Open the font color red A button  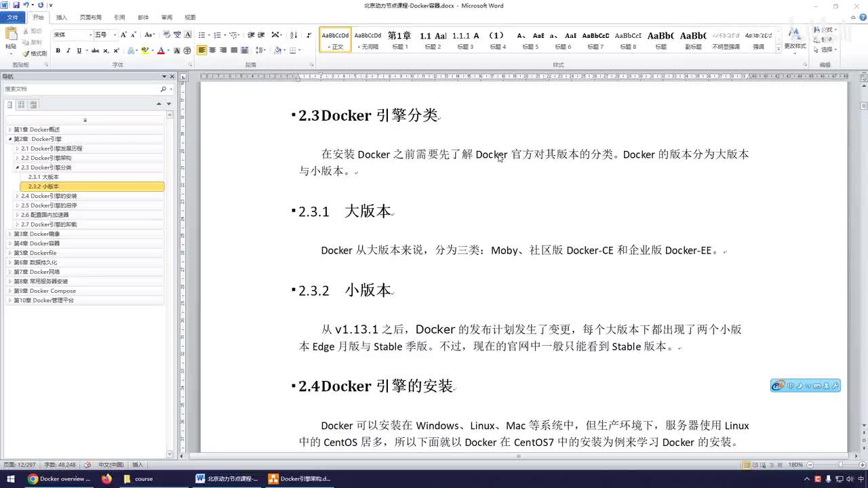point(161,51)
